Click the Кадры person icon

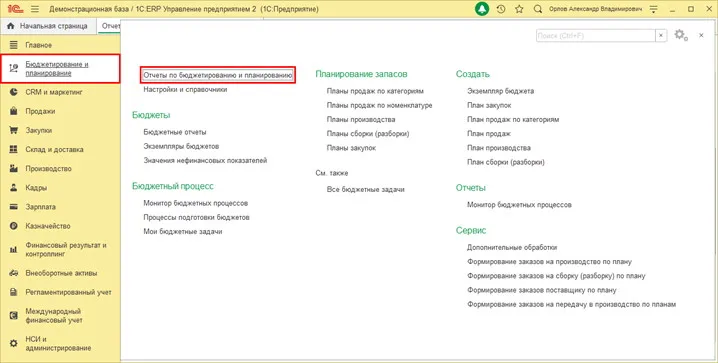pos(14,188)
